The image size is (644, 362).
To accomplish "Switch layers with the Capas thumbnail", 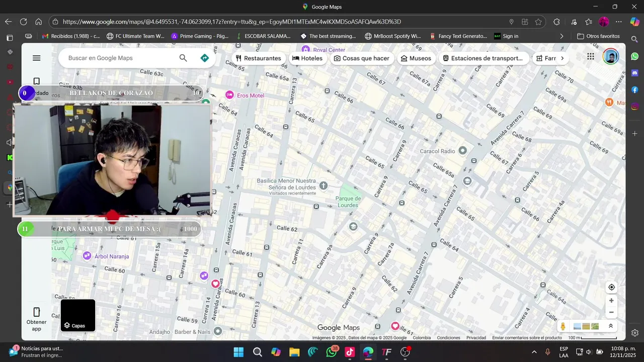I will 78,316.
